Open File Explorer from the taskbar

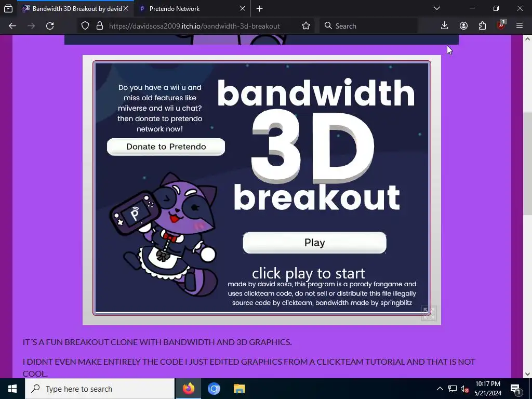tap(239, 389)
